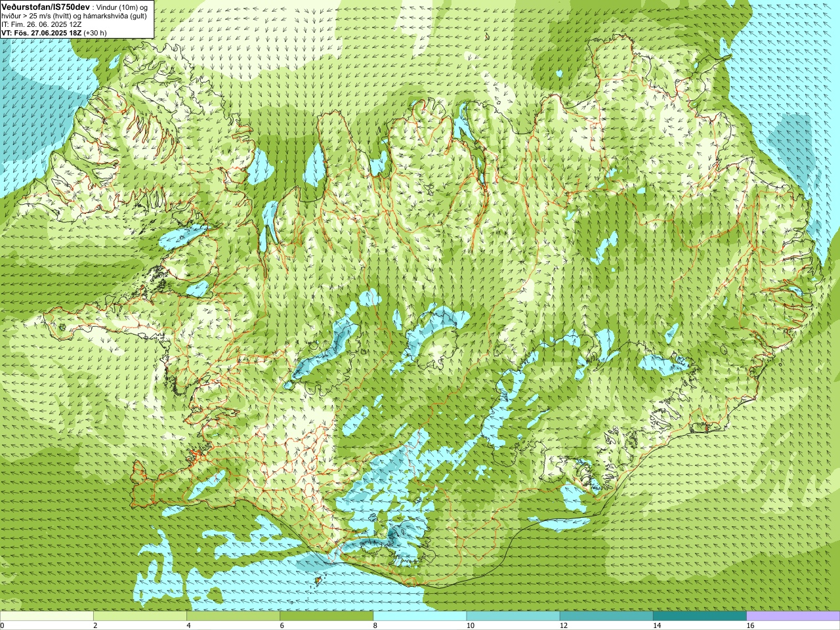Click the legend label '0'
Screen dimensions: 840x630
(x=2, y=626)
